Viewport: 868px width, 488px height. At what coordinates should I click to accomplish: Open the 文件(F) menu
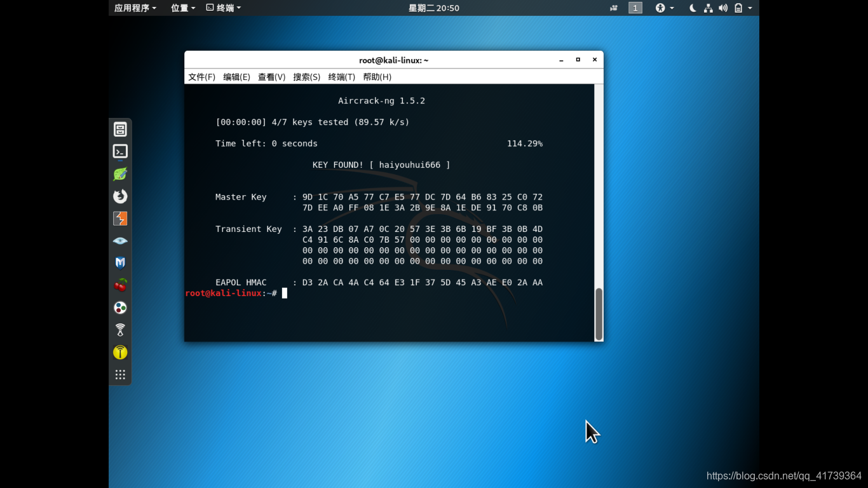(x=201, y=77)
